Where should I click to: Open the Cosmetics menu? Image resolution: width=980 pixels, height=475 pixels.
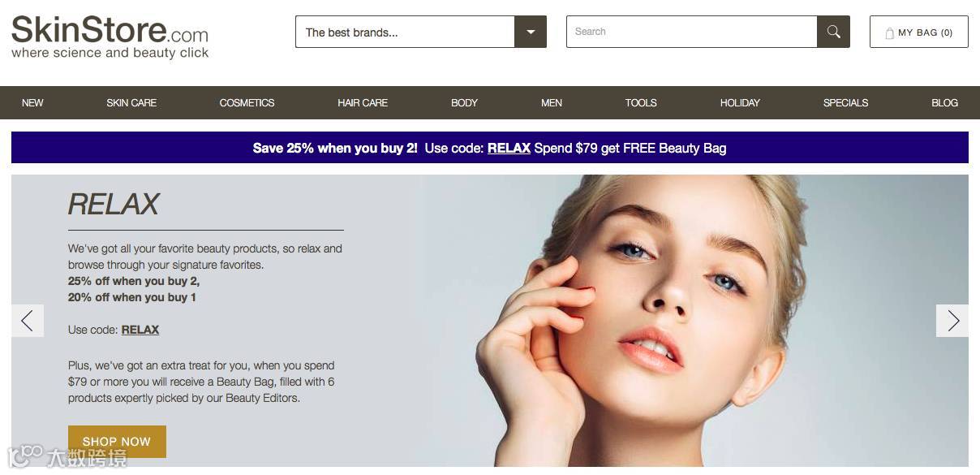point(247,103)
